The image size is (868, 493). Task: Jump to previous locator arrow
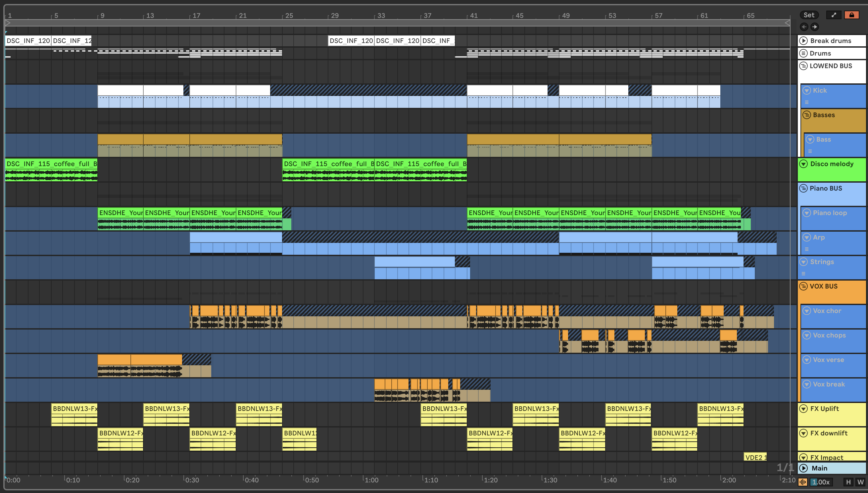pyautogui.click(x=804, y=26)
